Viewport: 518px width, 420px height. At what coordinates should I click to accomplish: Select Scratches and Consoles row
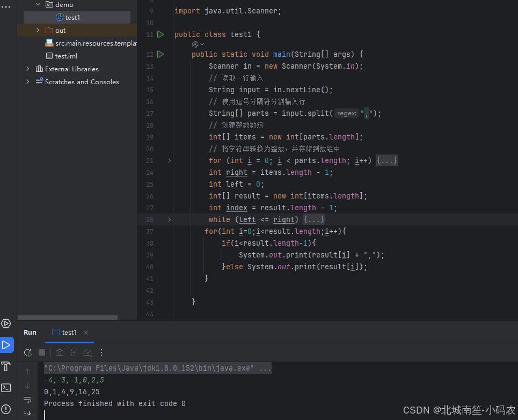[77, 82]
